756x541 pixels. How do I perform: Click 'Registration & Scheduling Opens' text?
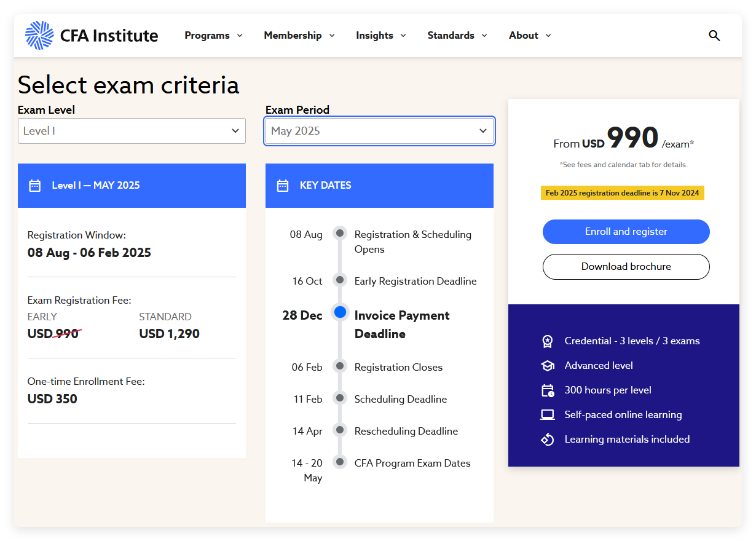click(x=413, y=242)
